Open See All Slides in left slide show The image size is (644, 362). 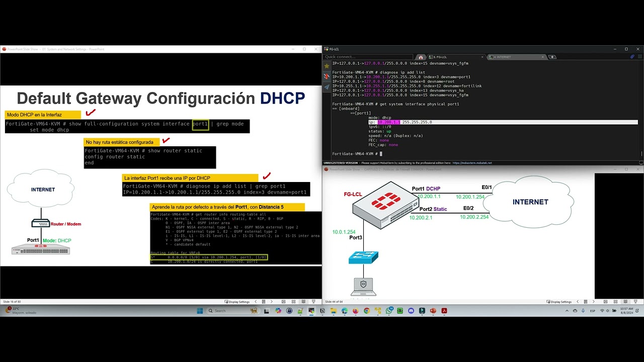(264, 302)
